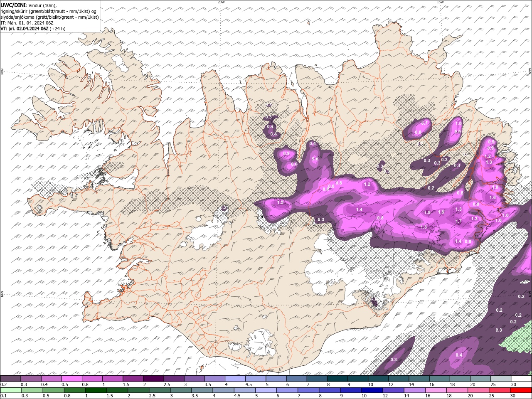Screen dimensions: 532x399
Task: Click the 1.8 precipitation value on the map
Action: click(428, 212)
